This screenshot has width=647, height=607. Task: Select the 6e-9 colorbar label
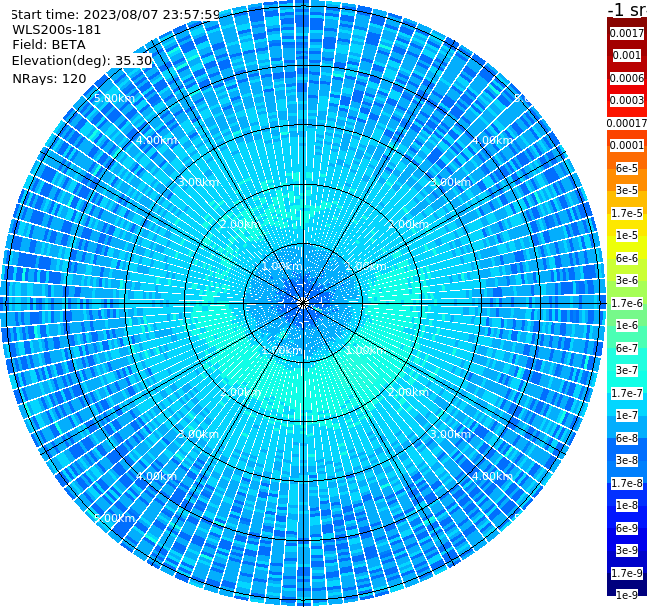[x=627, y=528]
